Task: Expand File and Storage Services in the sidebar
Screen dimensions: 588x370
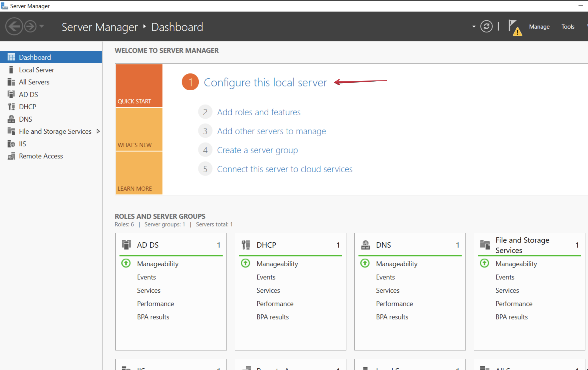Action: point(98,131)
